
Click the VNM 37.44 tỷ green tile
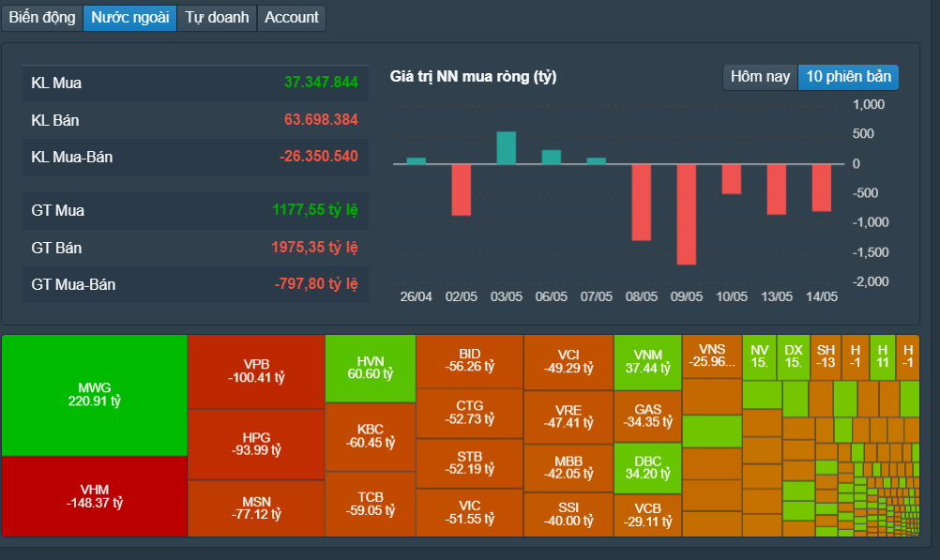[648, 362]
